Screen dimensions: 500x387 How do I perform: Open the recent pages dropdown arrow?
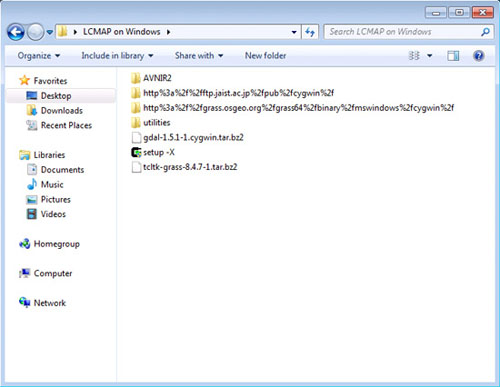click(x=50, y=32)
